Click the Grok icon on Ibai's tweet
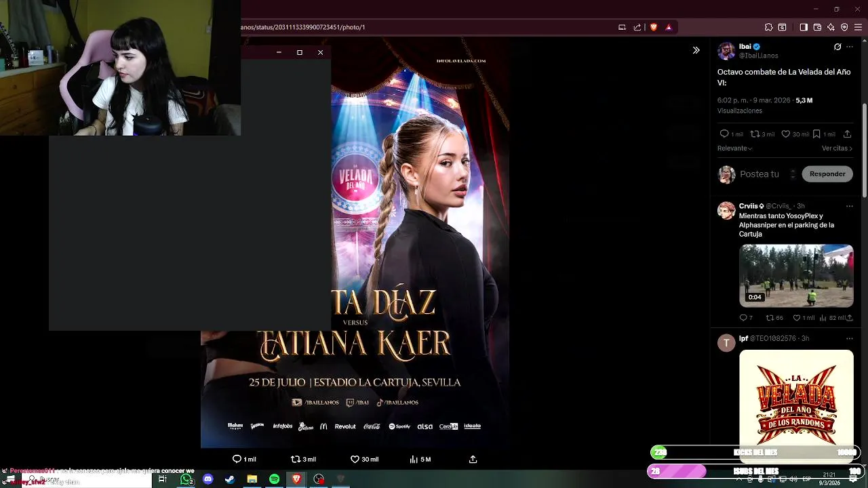868x488 pixels. 837,47
